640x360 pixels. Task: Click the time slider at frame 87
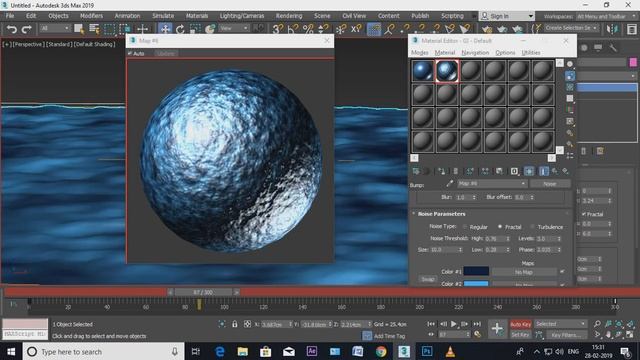203,292
